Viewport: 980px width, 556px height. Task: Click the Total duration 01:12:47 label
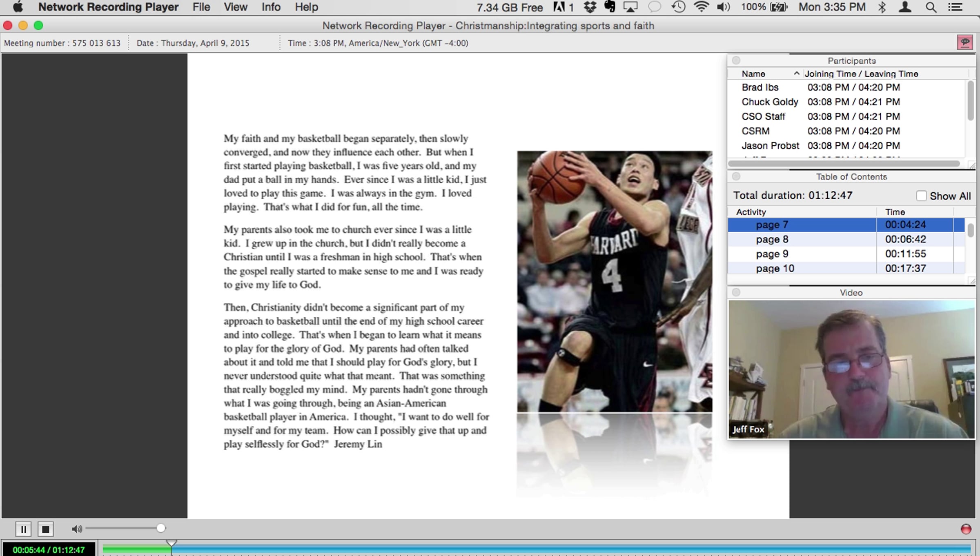point(793,196)
